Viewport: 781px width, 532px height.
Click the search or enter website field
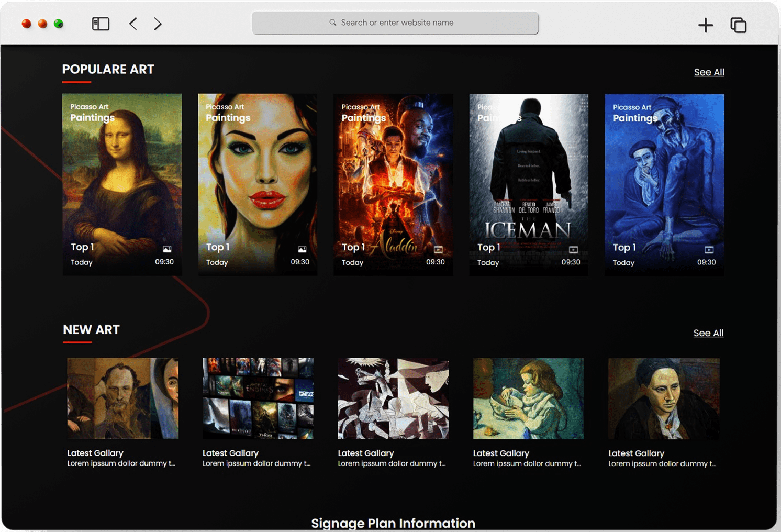pyautogui.click(x=395, y=23)
